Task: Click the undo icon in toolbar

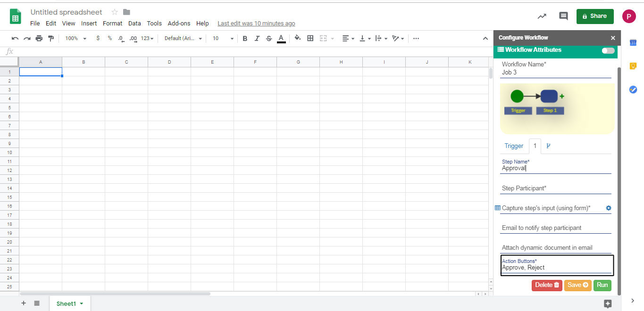Action: (x=15, y=38)
